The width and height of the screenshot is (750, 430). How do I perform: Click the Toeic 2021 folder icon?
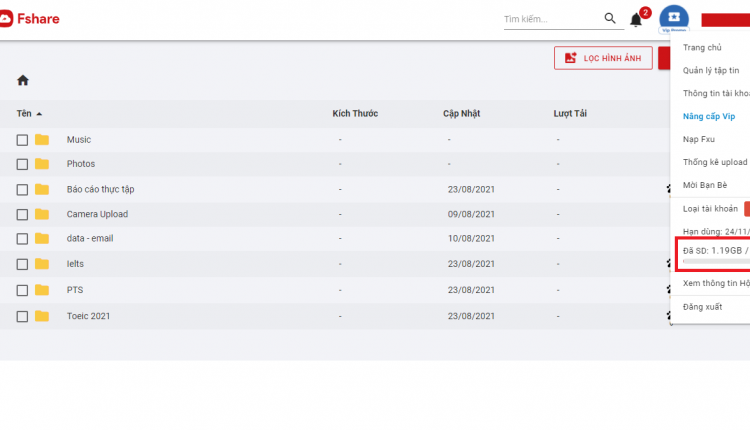42,316
